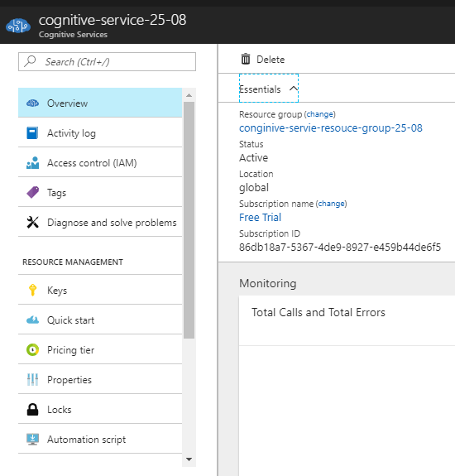Click the Properties sliders icon
The height and width of the screenshot is (476, 455).
[32, 379]
